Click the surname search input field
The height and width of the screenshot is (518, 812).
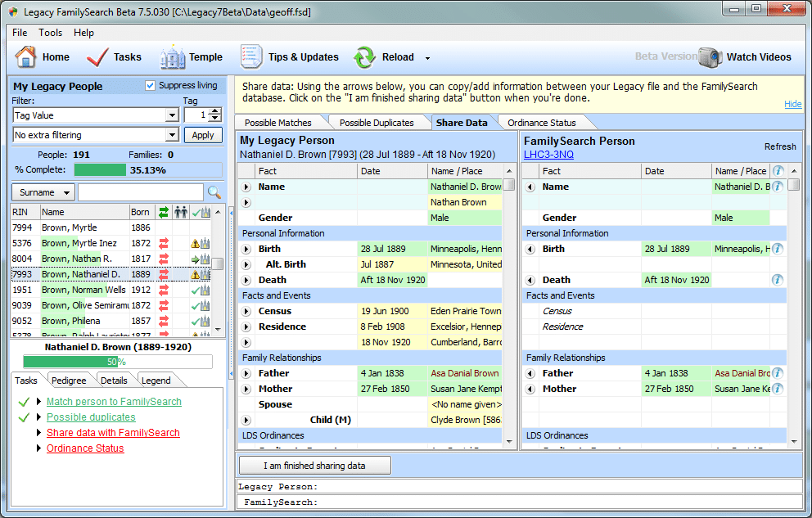click(x=140, y=192)
